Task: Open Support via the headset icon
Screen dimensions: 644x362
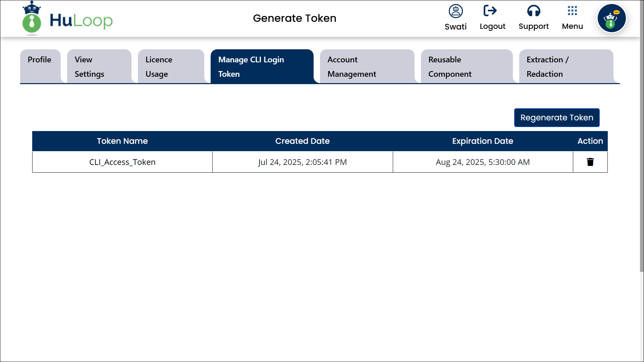Action: [x=533, y=11]
